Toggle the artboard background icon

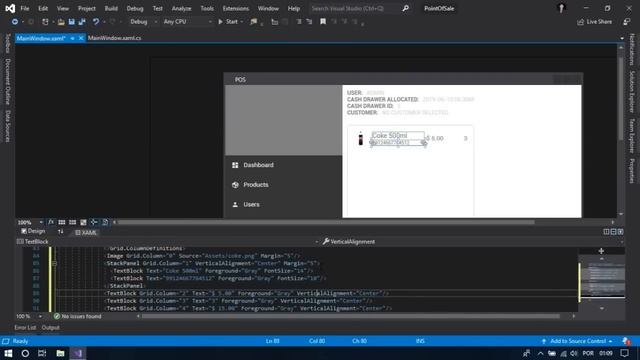click(x=83, y=222)
